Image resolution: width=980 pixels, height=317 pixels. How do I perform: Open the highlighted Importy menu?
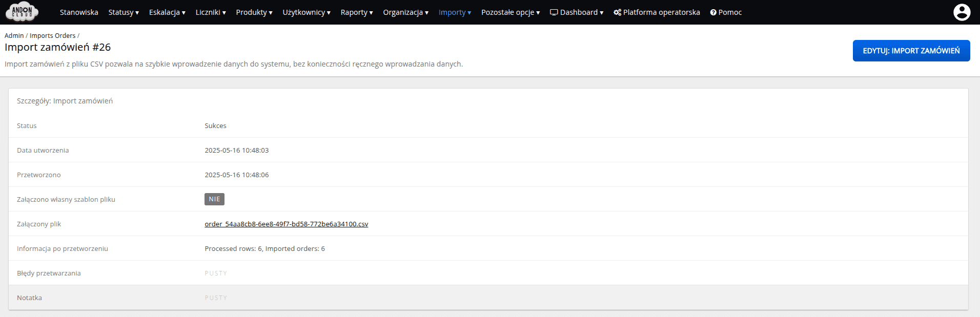point(455,12)
